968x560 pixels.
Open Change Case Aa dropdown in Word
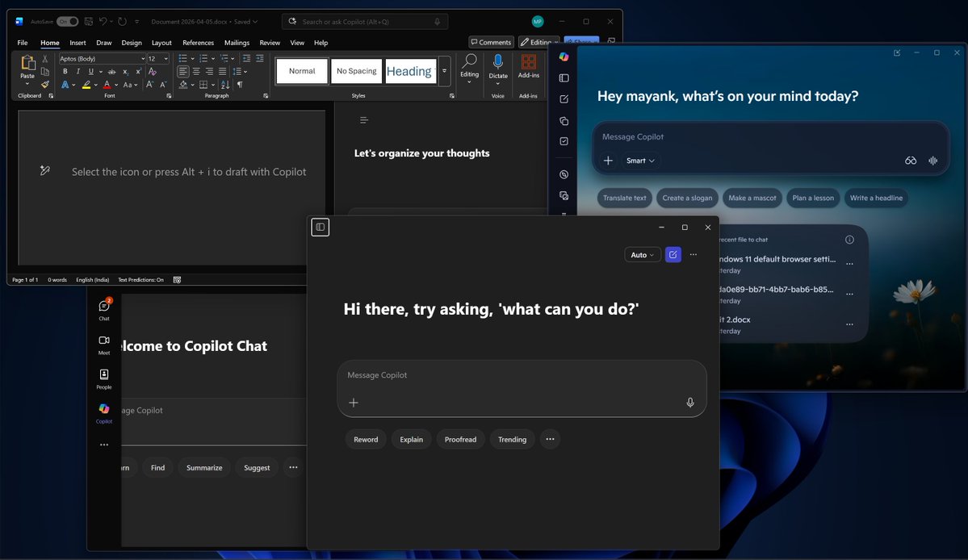128,85
